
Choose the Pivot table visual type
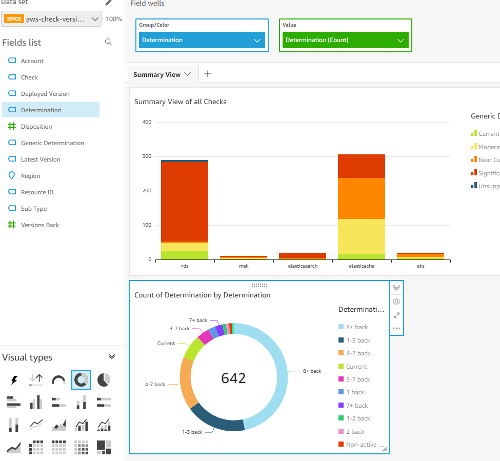36,447
